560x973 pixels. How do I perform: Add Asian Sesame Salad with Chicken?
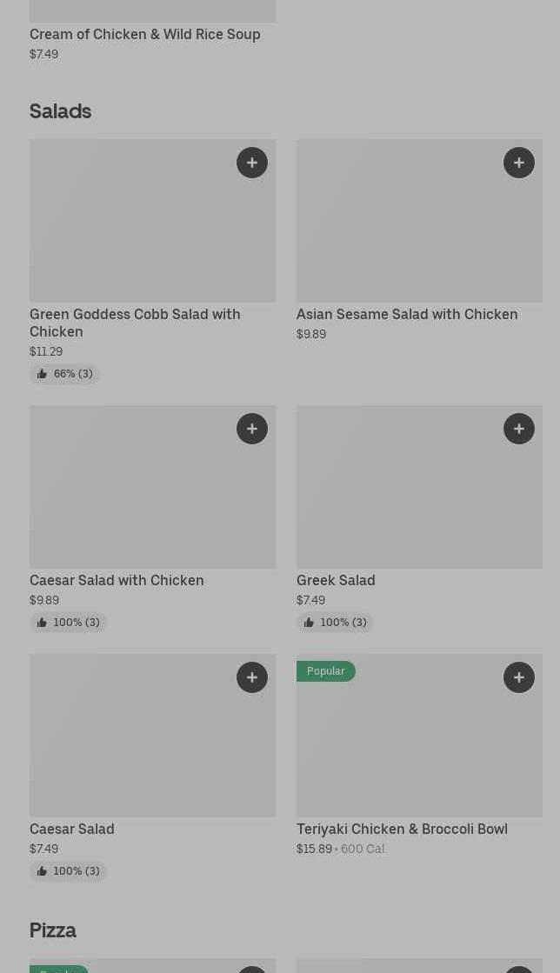click(519, 163)
